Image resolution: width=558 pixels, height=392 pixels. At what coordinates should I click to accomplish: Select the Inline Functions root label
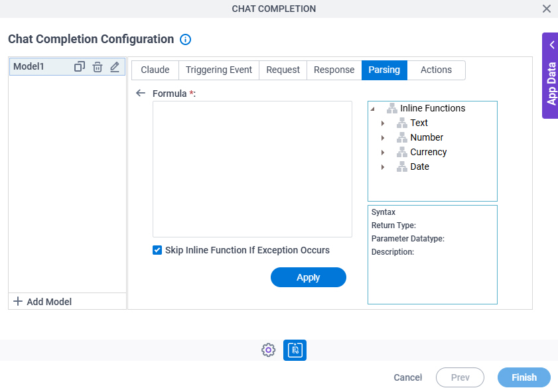[x=433, y=108]
